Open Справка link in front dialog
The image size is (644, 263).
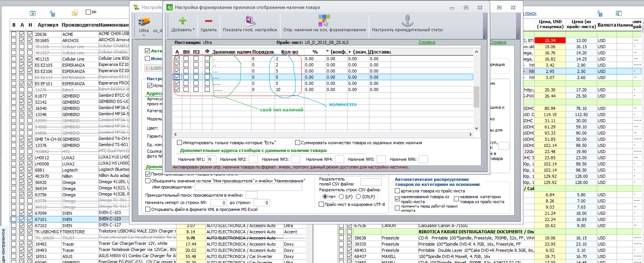(427, 42)
